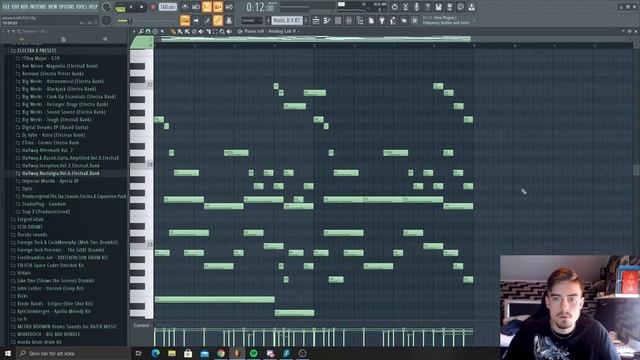Toggle typing keyboard to piano button
The image size is (640, 360).
click(185, 20)
